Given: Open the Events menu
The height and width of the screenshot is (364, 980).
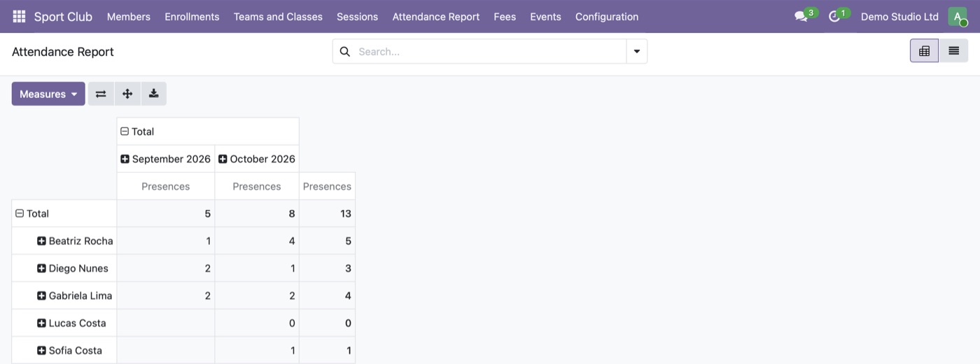Looking at the screenshot, I should tap(545, 16).
